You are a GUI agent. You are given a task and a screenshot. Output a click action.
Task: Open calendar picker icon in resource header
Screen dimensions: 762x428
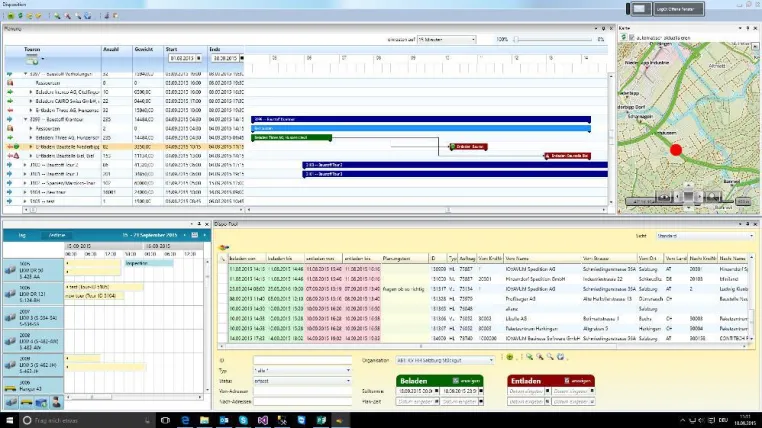tap(194, 235)
